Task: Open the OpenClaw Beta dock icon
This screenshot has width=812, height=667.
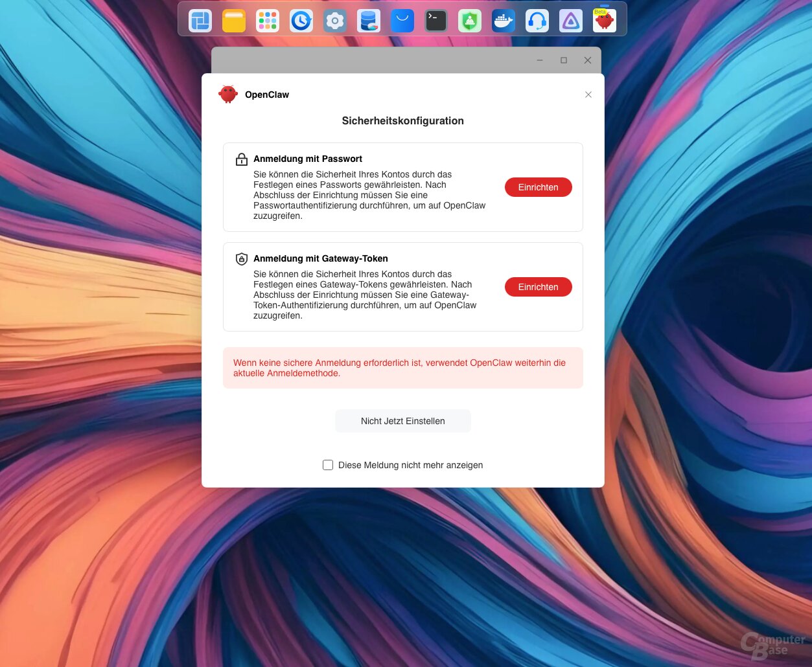Action: pos(605,21)
